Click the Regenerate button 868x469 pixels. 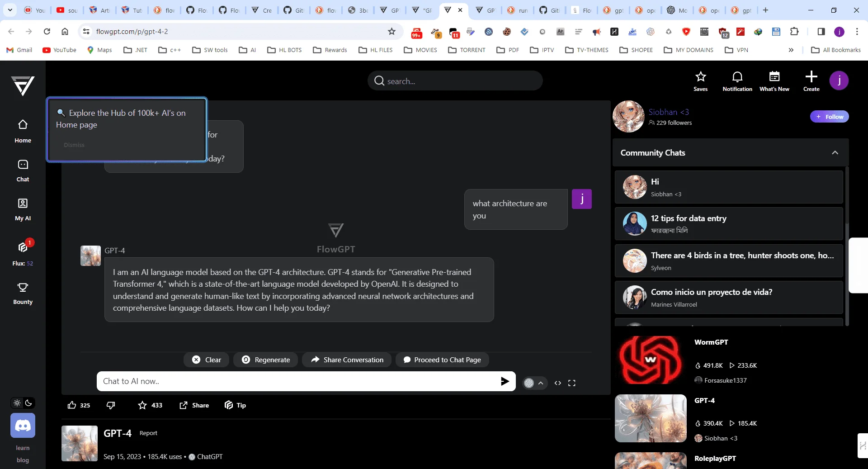tap(266, 360)
